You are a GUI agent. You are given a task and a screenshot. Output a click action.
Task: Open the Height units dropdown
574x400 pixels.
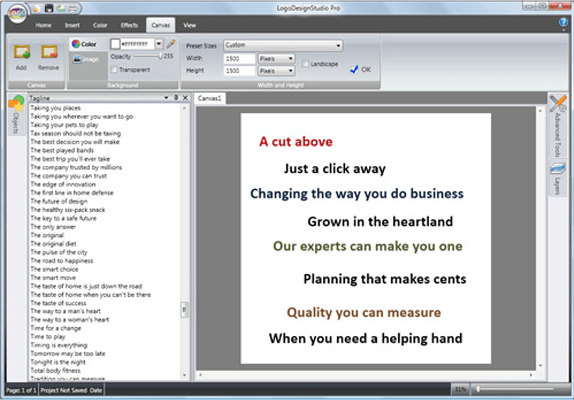click(276, 71)
